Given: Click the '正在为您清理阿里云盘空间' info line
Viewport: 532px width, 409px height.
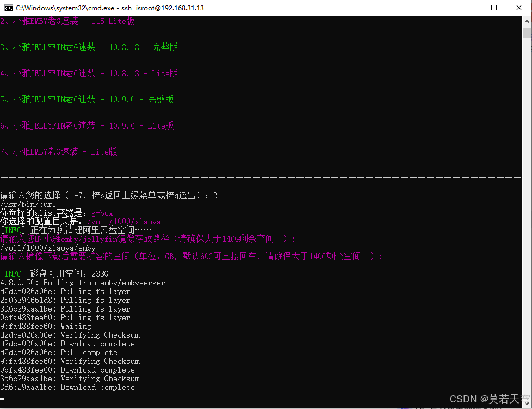Looking at the screenshot, I should pos(76,230).
